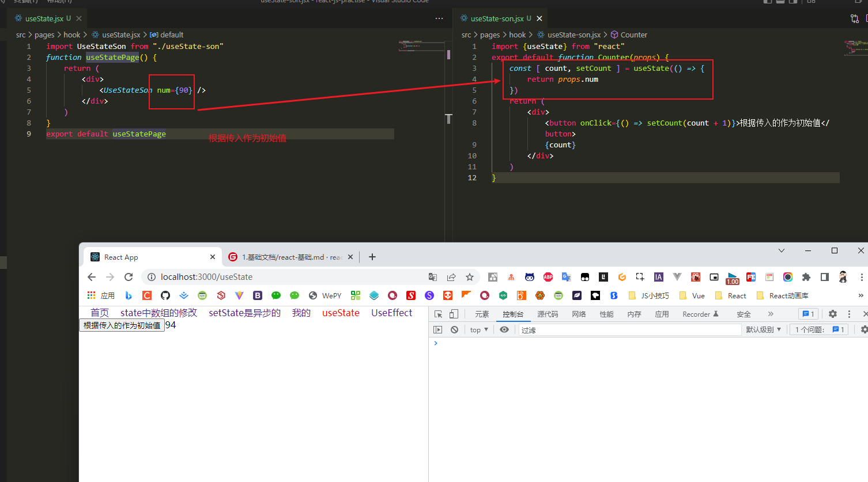Switch to the 性能 DevTools tab

coord(606,314)
